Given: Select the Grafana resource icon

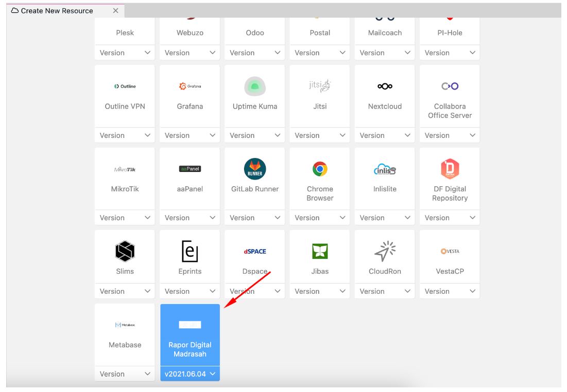Looking at the screenshot, I should (x=190, y=85).
